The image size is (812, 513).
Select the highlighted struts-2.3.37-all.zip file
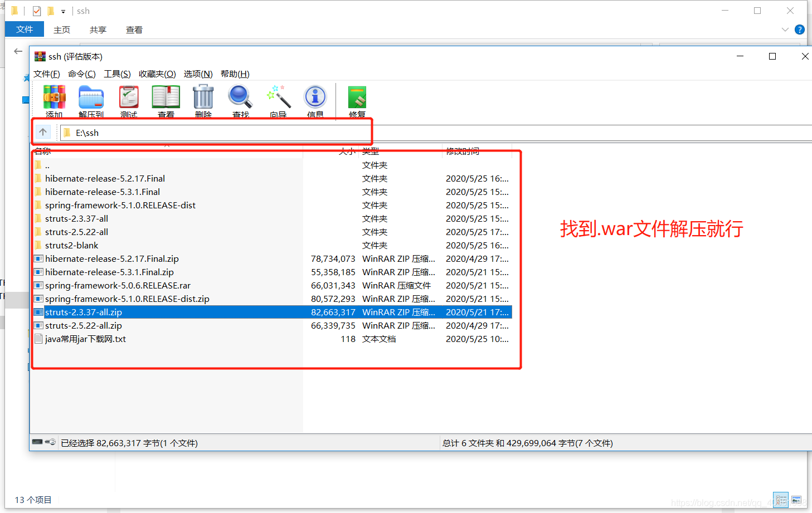coord(272,312)
